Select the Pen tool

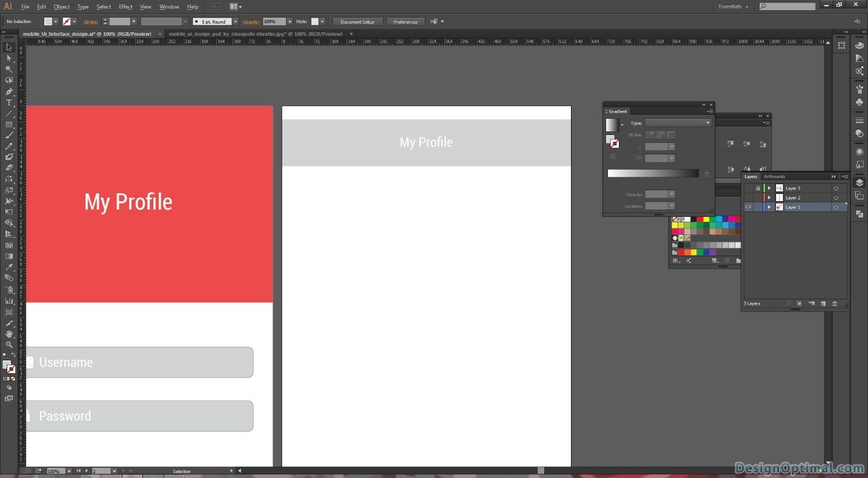click(9, 91)
